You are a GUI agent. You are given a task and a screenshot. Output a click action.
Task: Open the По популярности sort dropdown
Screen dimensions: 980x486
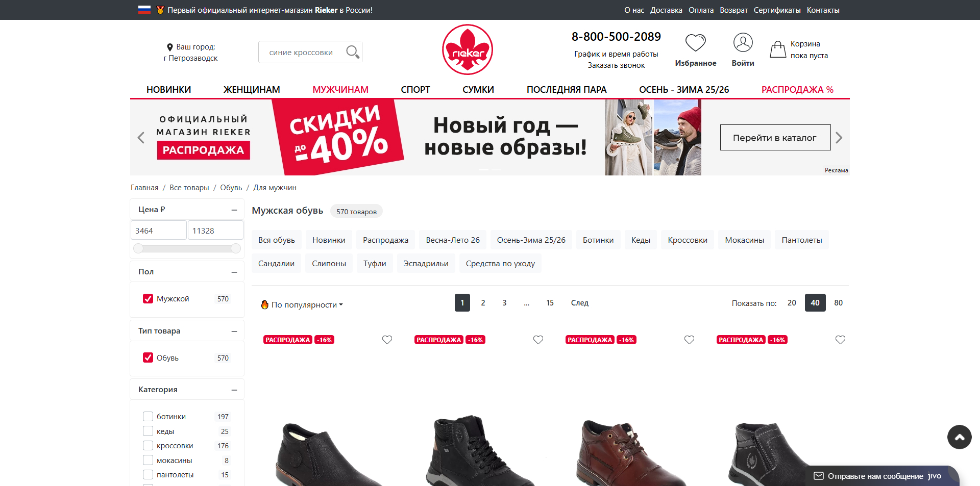point(302,304)
